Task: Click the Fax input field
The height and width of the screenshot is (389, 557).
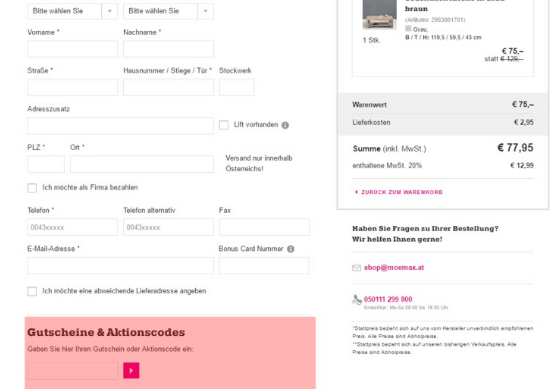Action: (264, 227)
